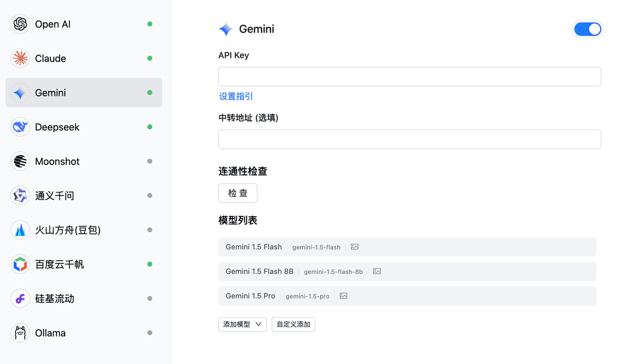Image resolution: width=633 pixels, height=364 pixels.
Task: Click gray status dot beside Ollama
Action: pos(150,333)
